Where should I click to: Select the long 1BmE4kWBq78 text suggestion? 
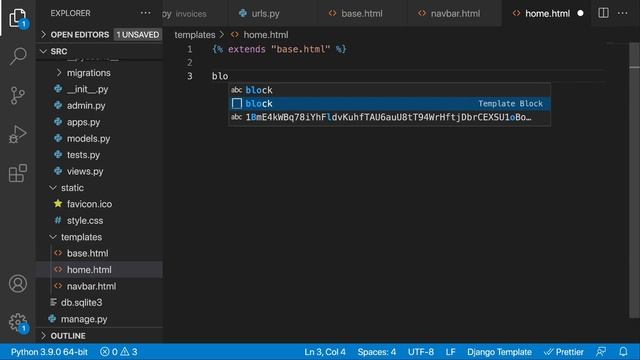click(389, 117)
